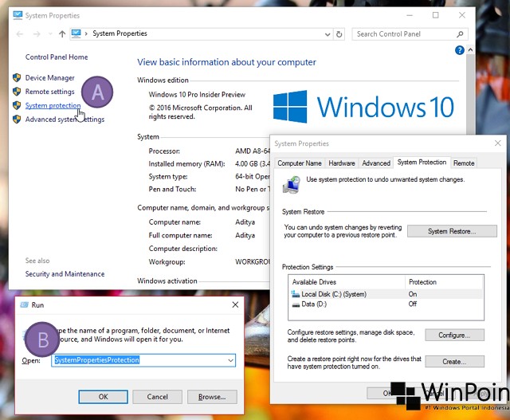Open Device Manager link

pos(49,78)
